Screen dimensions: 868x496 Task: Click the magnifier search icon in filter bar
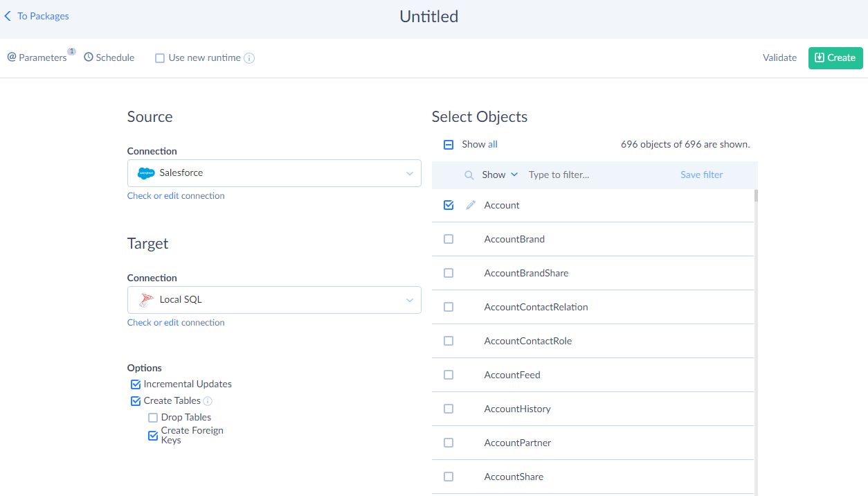click(x=469, y=175)
